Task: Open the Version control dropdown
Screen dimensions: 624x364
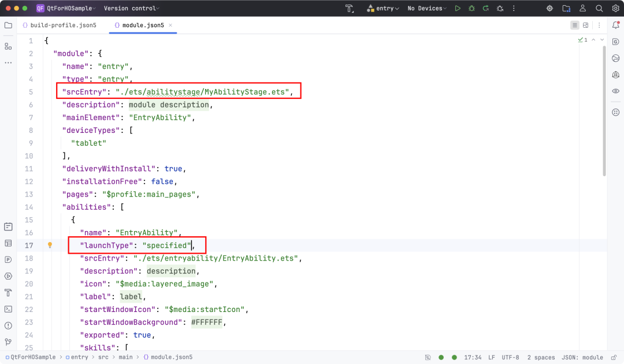Action: click(x=131, y=8)
